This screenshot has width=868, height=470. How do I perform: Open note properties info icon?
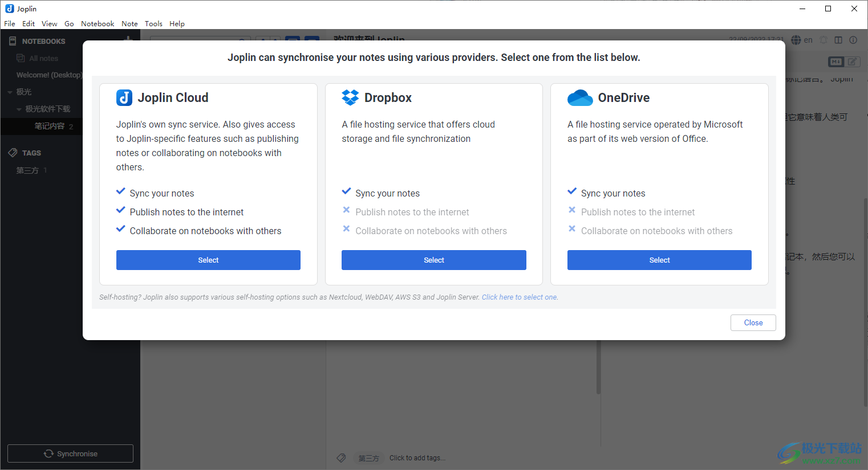[853, 40]
